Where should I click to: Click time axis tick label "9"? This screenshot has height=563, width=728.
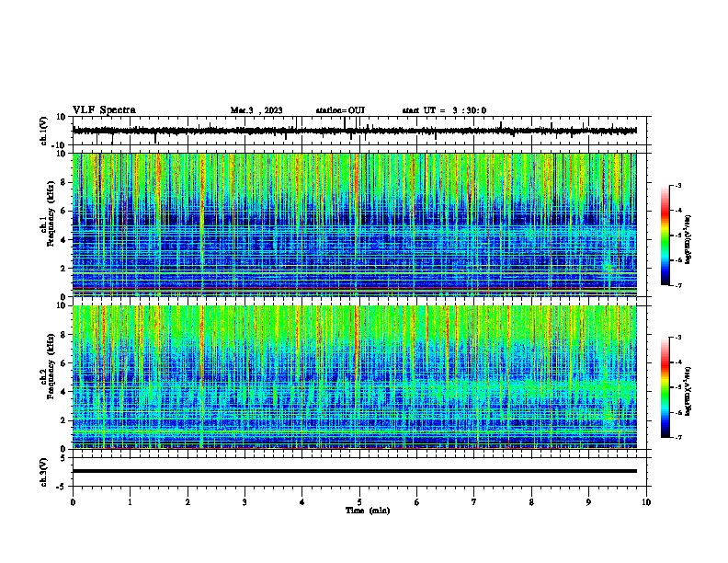(x=588, y=502)
